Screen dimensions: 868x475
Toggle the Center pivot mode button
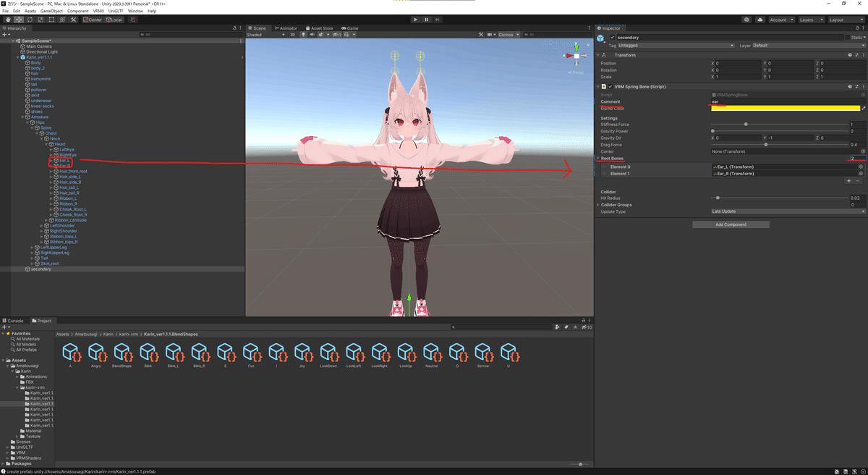[92, 20]
